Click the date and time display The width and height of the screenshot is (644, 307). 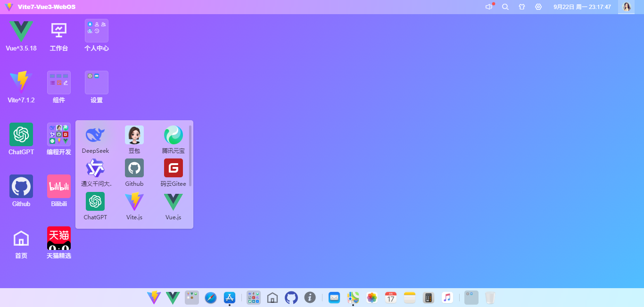click(x=582, y=7)
